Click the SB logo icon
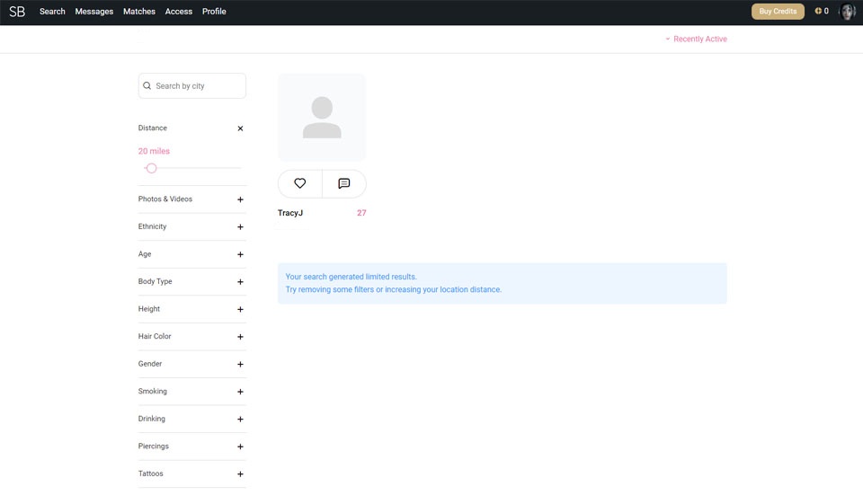The width and height of the screenshot is (863, 504). tap(17, 12)
